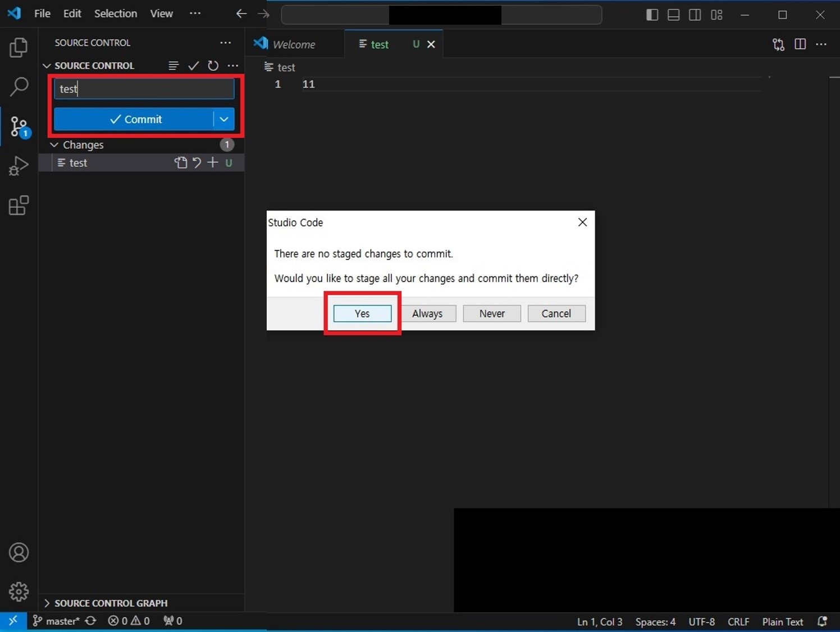This screenshot has height=632, width=840.
Task: Click the checkmark commit icon in Source Control header
Action: click(194, 66)
